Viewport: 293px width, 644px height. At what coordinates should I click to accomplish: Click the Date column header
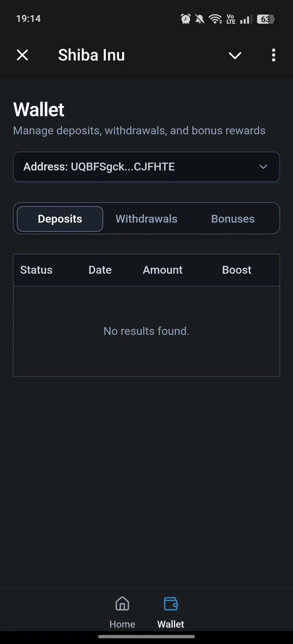(100, 270)
